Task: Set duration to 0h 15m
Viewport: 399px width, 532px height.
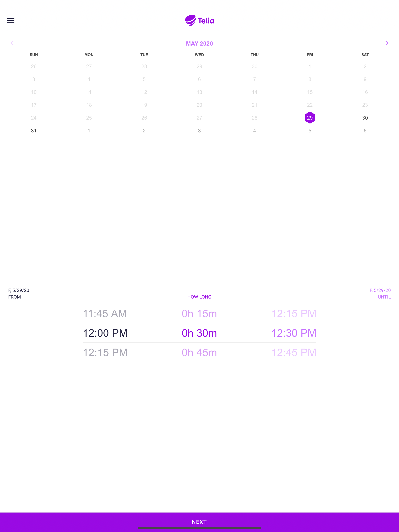Action: click(199, 314)
